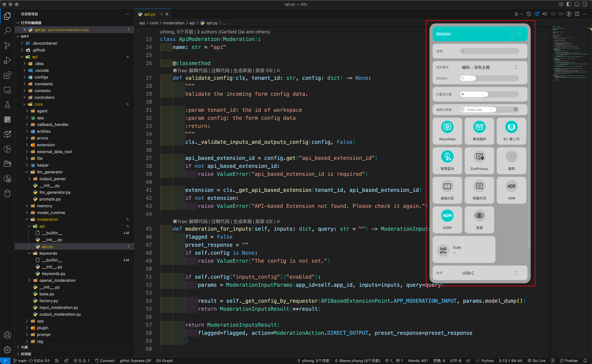This screenshot has width=592, height=364.
Task: Click Git Graph in status bar
Action: tap(164, 360)
